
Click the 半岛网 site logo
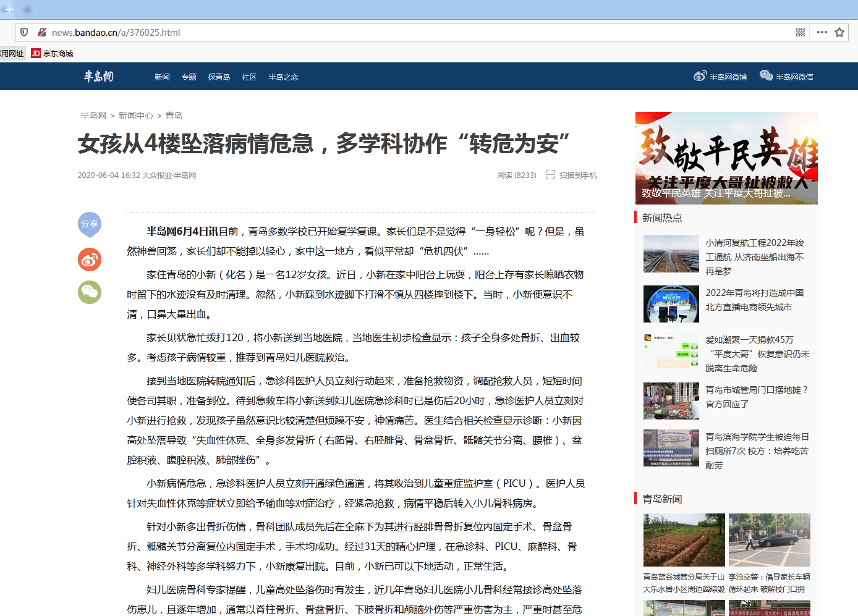tap(99, 77)
